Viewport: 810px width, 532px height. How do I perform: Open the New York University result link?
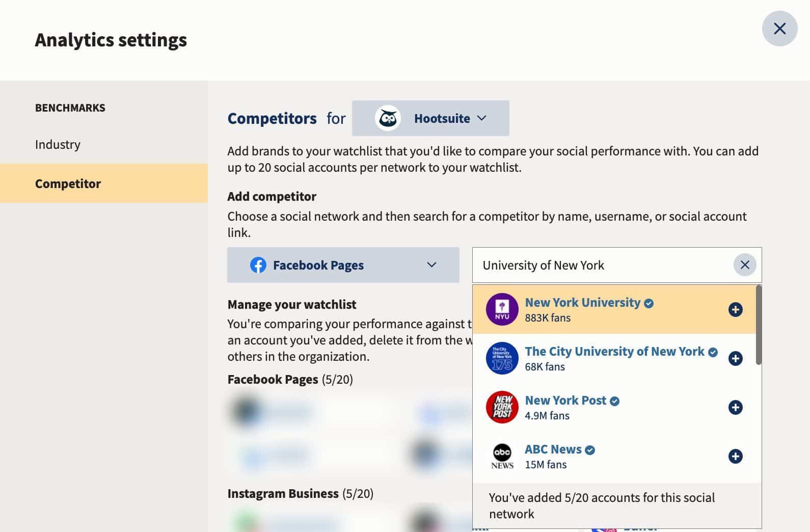click(x=582, y=302)
